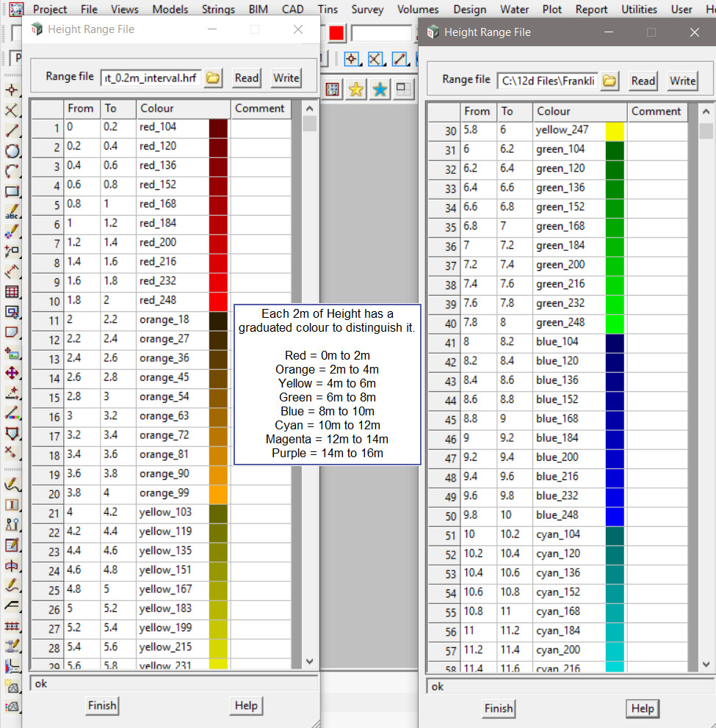Browse for range file in left dialog
Screen dimensions: 716x728
click(213, 78)
